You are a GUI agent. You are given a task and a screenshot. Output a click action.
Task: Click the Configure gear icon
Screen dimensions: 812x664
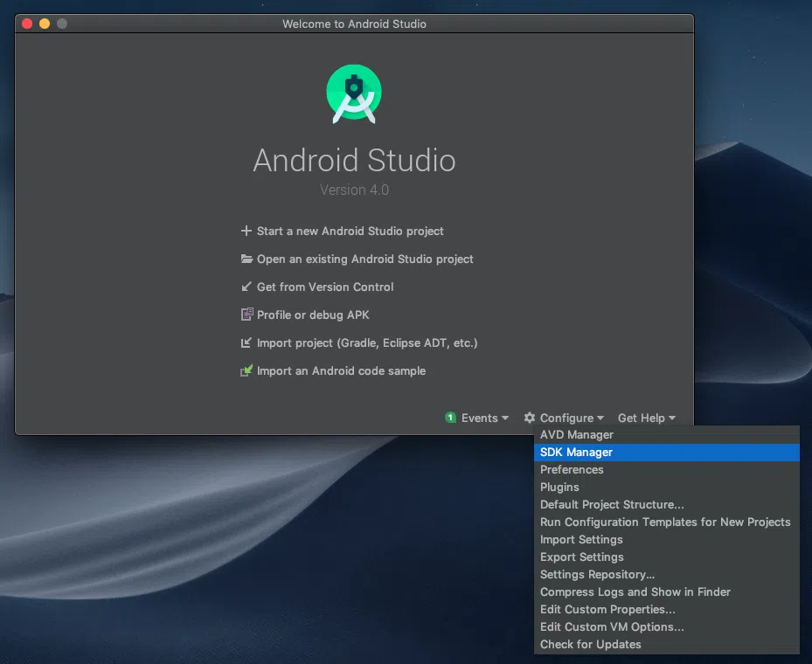(x=530, y=417)
